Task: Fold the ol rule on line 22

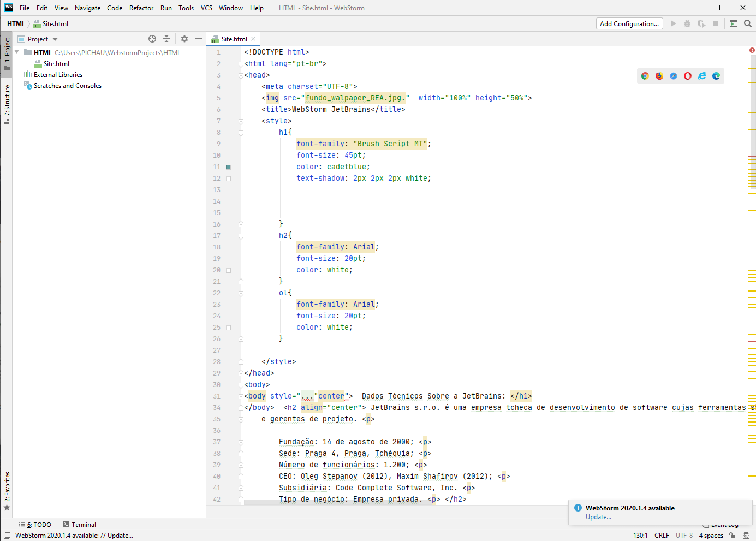Action: tap(241, 293)
